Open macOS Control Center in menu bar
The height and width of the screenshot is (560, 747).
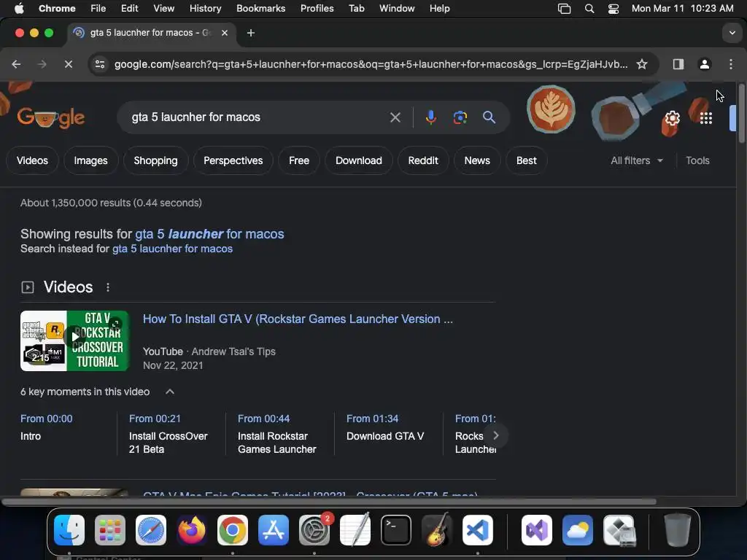(x=614, y=9)
